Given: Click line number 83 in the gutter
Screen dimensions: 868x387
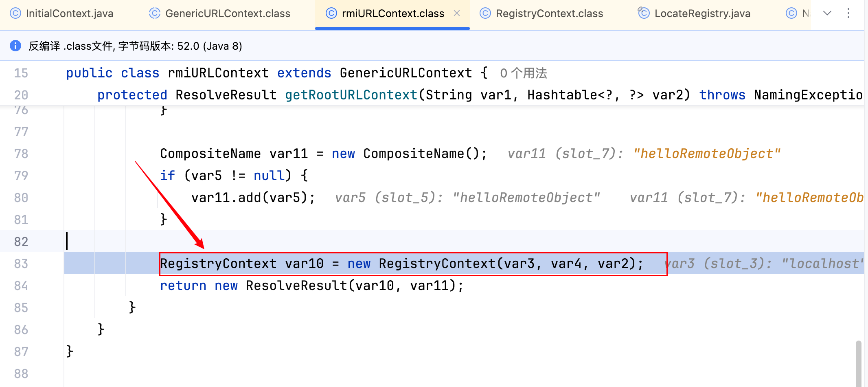Looking at the screenshot, I should (x=21, y=264).
